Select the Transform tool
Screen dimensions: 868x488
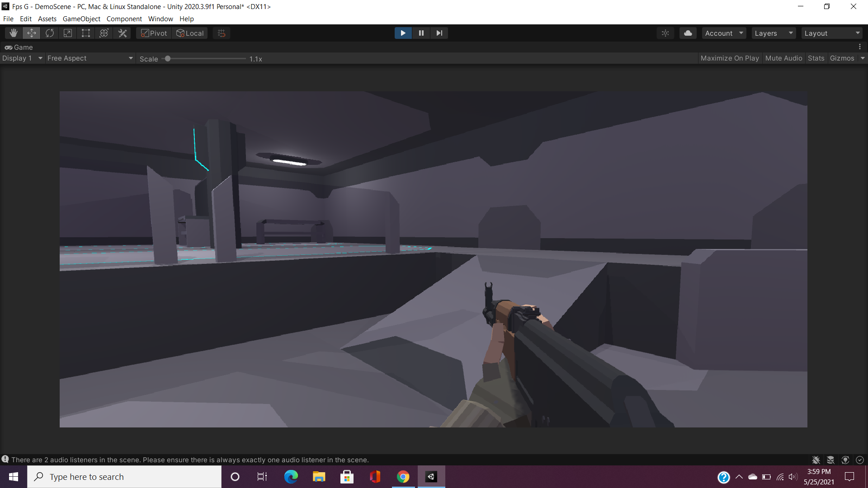pyautogui.click(x=104, y=33)
